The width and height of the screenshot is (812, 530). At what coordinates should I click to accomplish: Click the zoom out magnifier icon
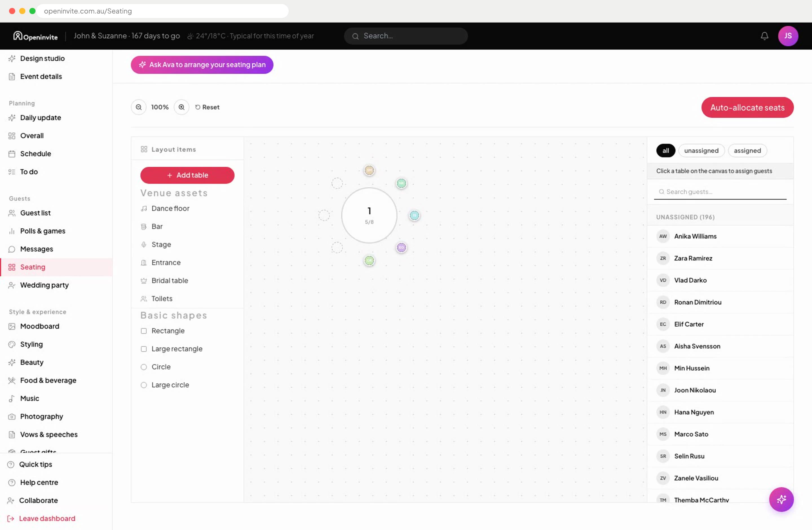coord(138,107)
